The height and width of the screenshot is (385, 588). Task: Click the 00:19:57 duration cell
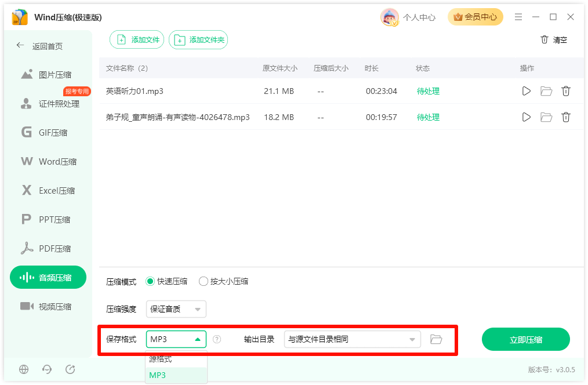coord(382,117)
